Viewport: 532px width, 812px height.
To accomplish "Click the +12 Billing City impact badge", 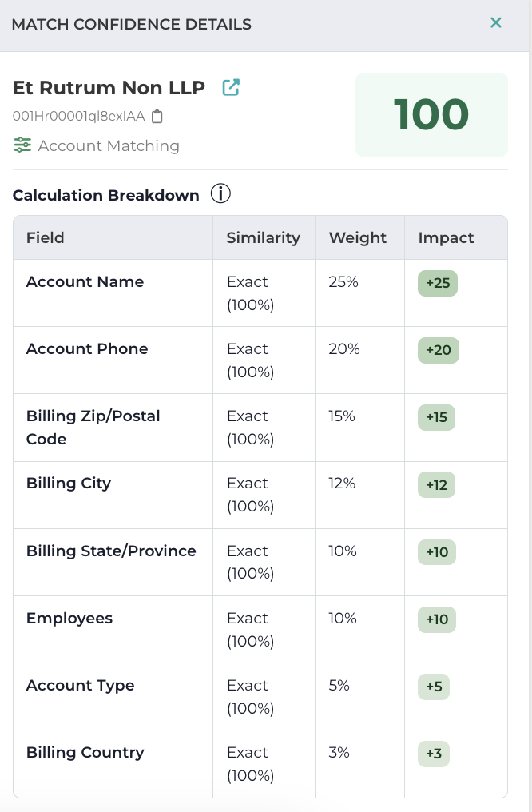I will point(437,485).
